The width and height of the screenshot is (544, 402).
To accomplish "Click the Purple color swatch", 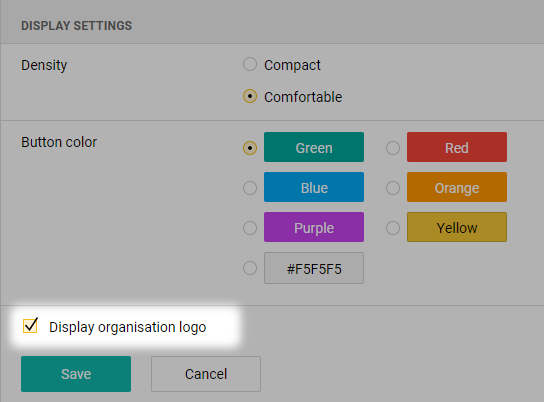I will tap(314, 227).
